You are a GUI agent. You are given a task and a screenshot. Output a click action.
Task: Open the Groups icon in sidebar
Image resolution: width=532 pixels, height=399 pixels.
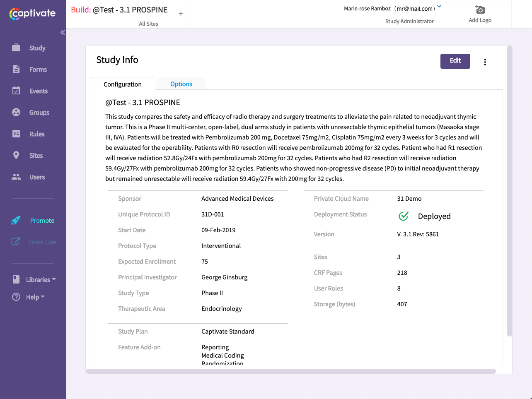click(x=16, y=112)
